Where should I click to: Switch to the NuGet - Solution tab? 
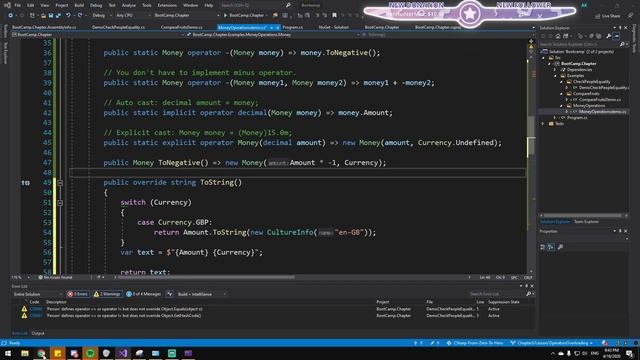click(x=333, y=27)
